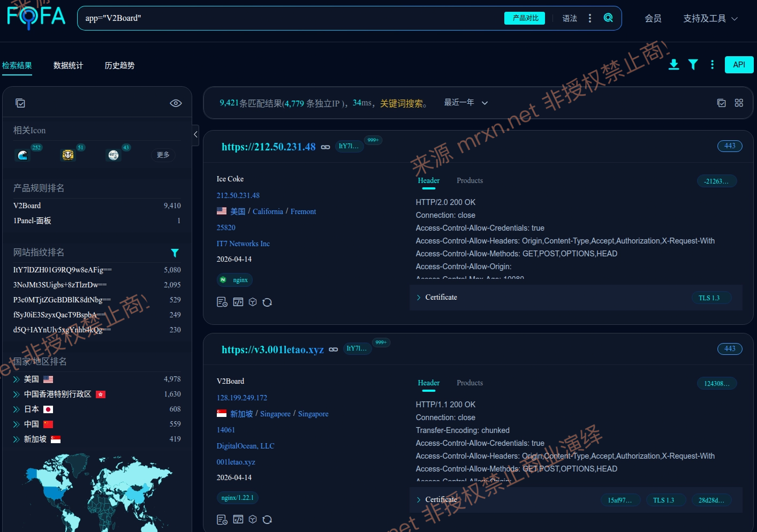The image size is (757, 532).
Task: Click the nginx/1.22.1 server tag
Action: [x=238, y=498]
